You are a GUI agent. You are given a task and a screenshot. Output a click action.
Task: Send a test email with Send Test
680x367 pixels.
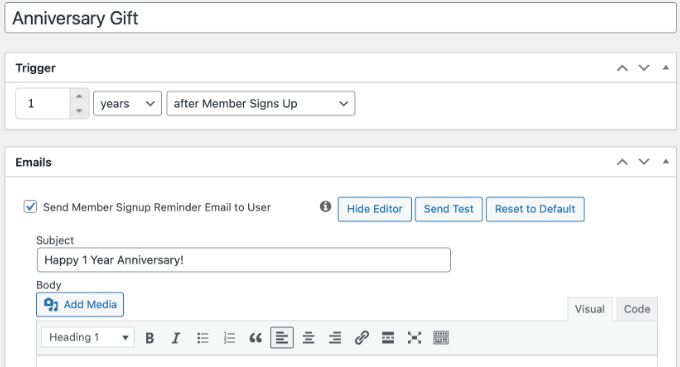(448, 209)
